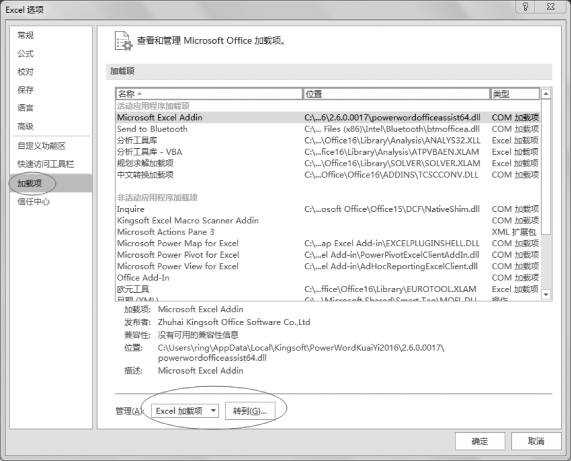Select the Microsoft Excel Addin row
The image size is (571, 461).
[x=328, y=118]
